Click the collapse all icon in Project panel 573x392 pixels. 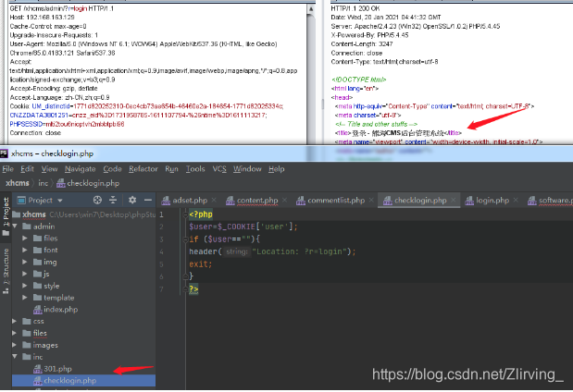113,200
